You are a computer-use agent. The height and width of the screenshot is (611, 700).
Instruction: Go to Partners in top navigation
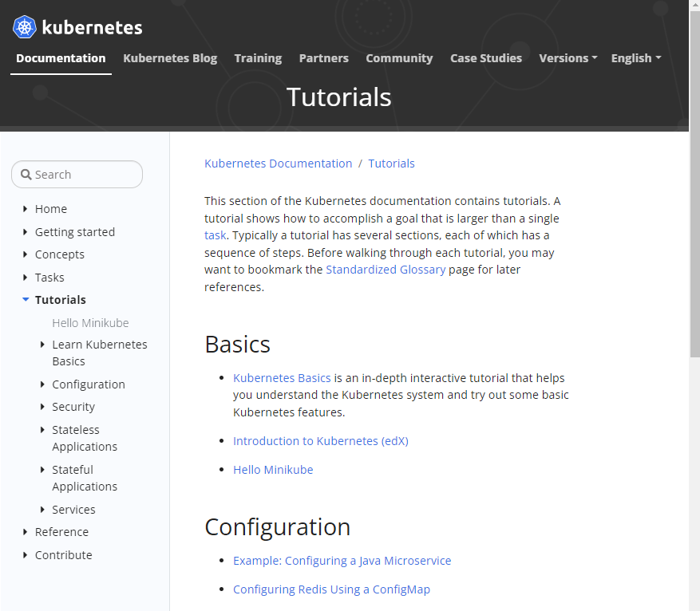point(324,58)
